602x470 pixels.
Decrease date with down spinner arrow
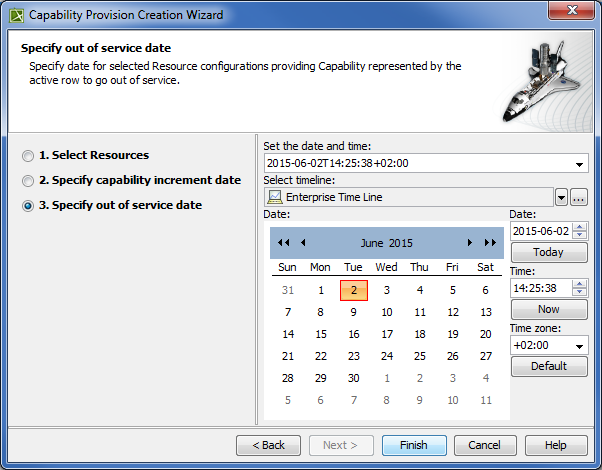point(579,235)
